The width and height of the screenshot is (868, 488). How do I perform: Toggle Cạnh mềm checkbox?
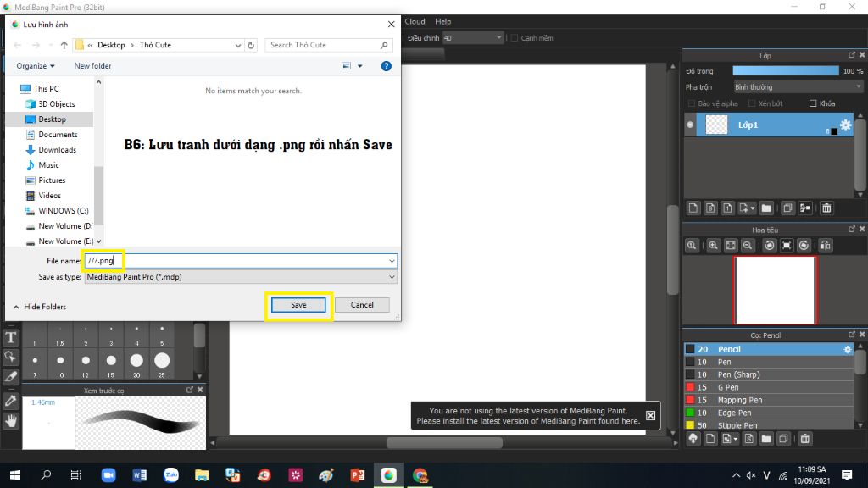(x=515, y=38)
